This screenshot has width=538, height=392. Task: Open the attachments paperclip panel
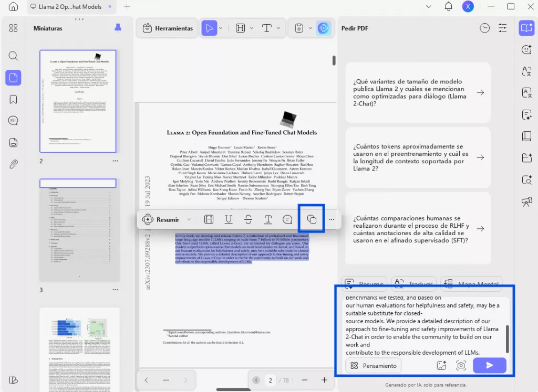pos(13,164)
